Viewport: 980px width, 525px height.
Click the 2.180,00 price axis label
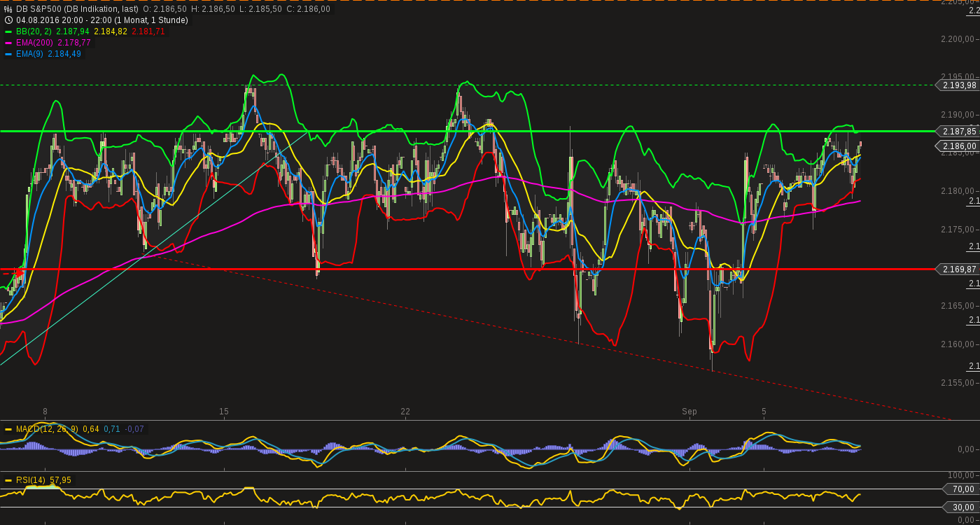pyautogui.click(x=958, y=191)
